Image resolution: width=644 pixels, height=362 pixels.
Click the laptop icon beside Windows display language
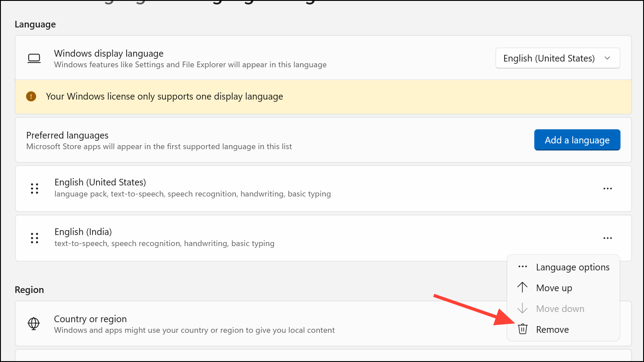point(34,58)
